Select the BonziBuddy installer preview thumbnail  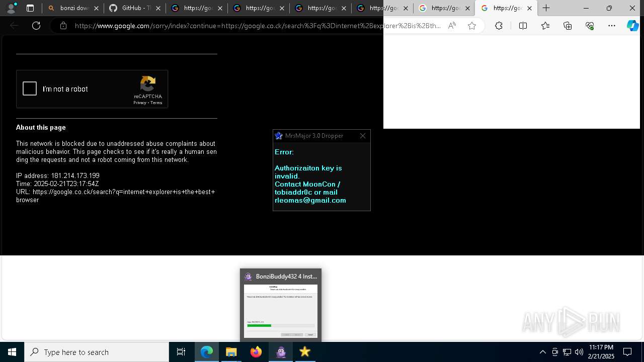[x=281, y=311]
